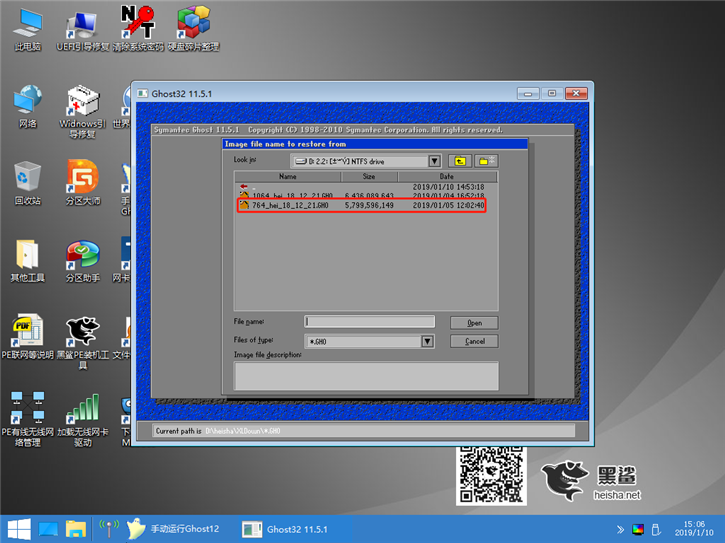Open the desktop monitor icon in taskbar
Image resolution: width=725 pixels, height=543 pixels.
tap(48, 529)
